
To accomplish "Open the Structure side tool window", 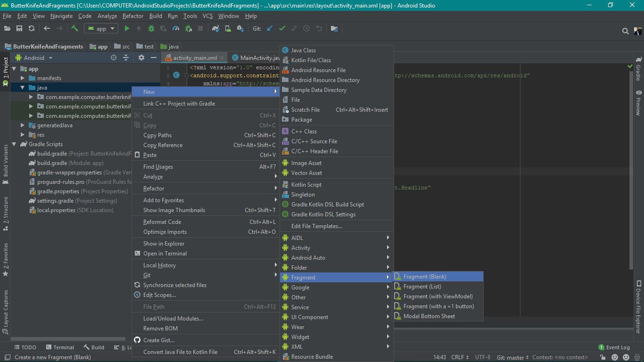I will [x=6, y=214].
